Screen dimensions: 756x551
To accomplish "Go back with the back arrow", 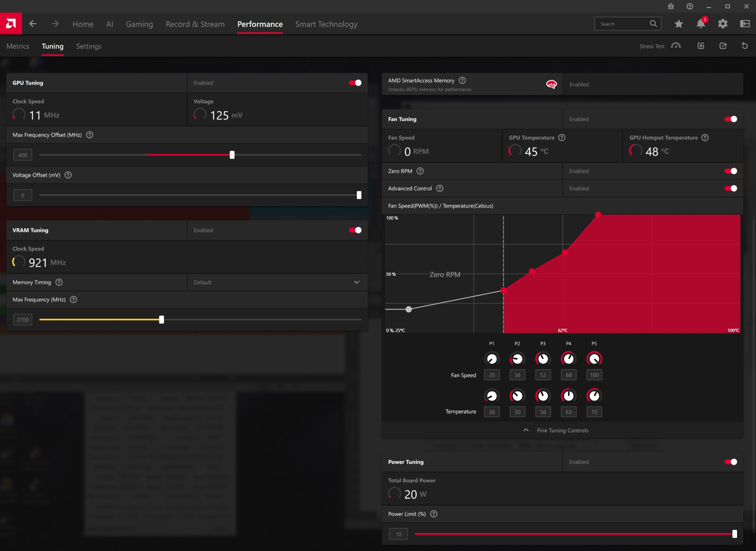I will point(33,24).
